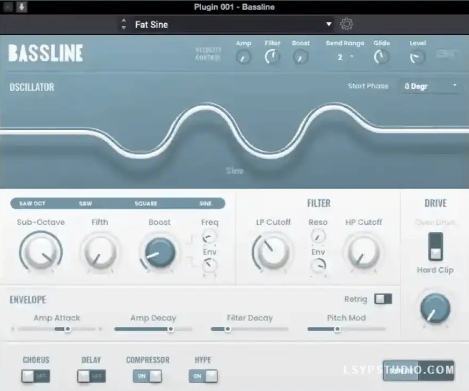This screenshot has width=469, height=391.
Task: Click the Bassline logo
Action: [x=46, y=54]
